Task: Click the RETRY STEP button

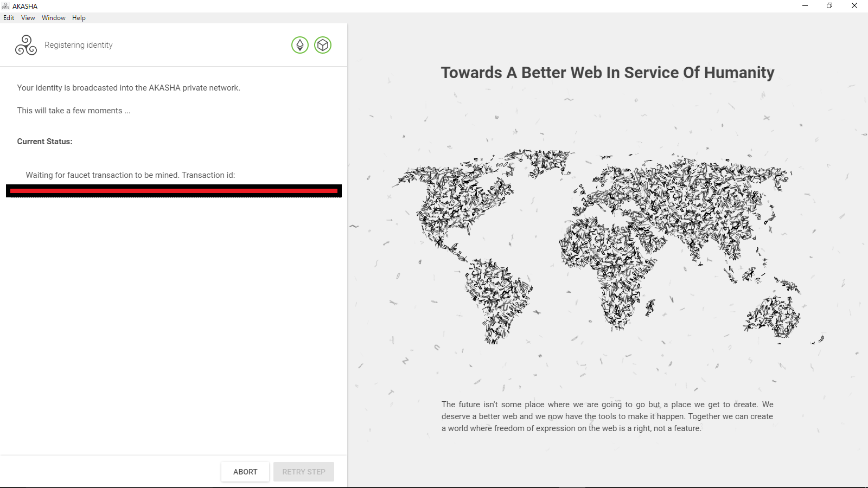Action: 304,472
